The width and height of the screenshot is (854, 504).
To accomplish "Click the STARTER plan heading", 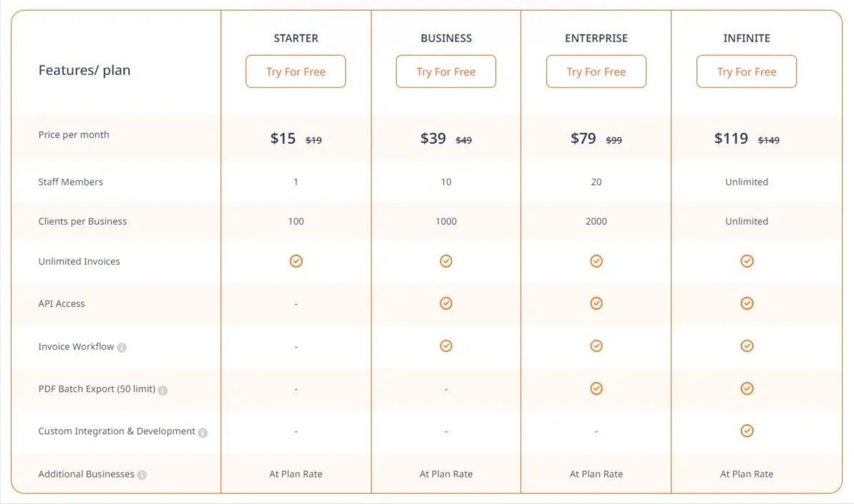I will point(296,38).
